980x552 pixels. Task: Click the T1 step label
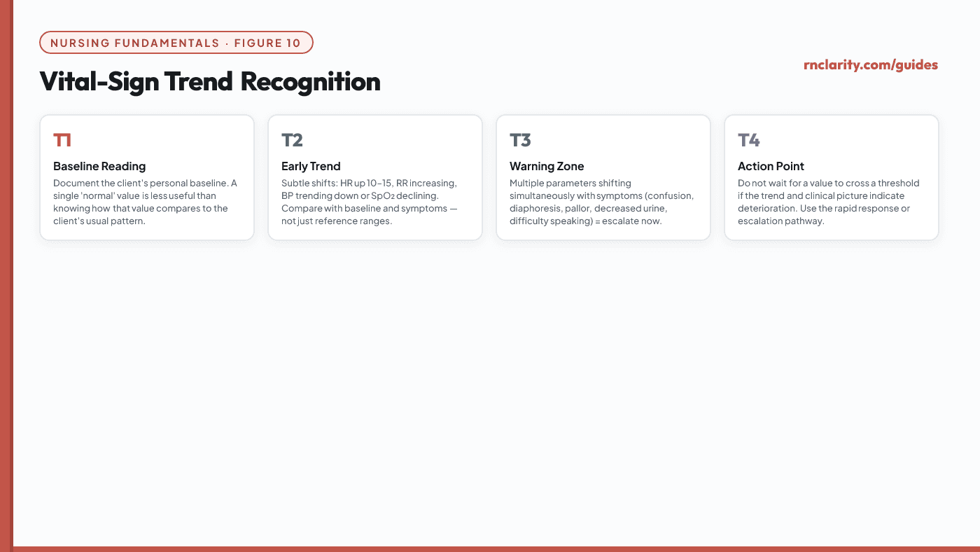(62, 140)
